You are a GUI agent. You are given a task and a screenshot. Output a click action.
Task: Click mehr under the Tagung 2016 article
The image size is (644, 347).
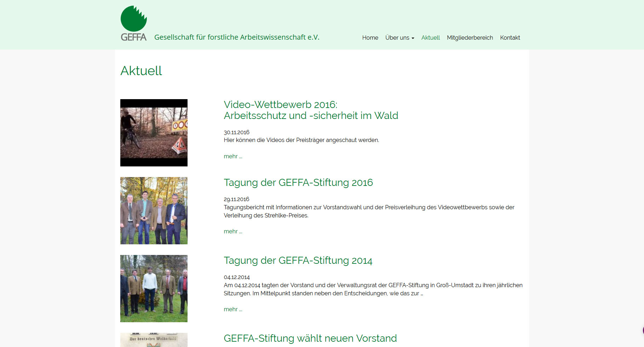(233, 231)
